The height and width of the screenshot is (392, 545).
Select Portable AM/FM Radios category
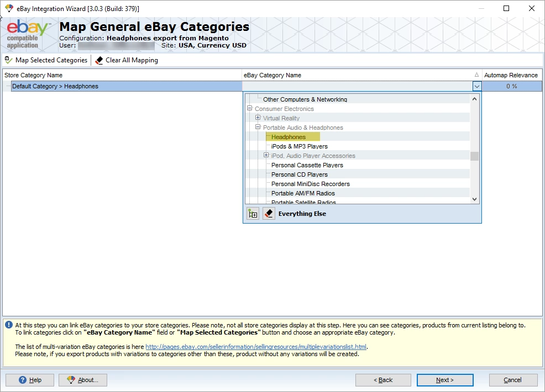pos(303,193)
